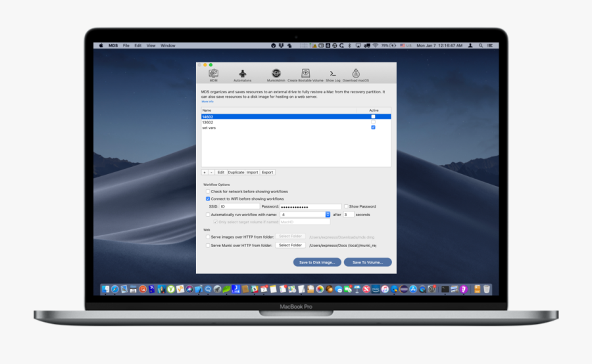
Task: Toggle Active checkbox for workflow 14602
Action: coord(373,117)
